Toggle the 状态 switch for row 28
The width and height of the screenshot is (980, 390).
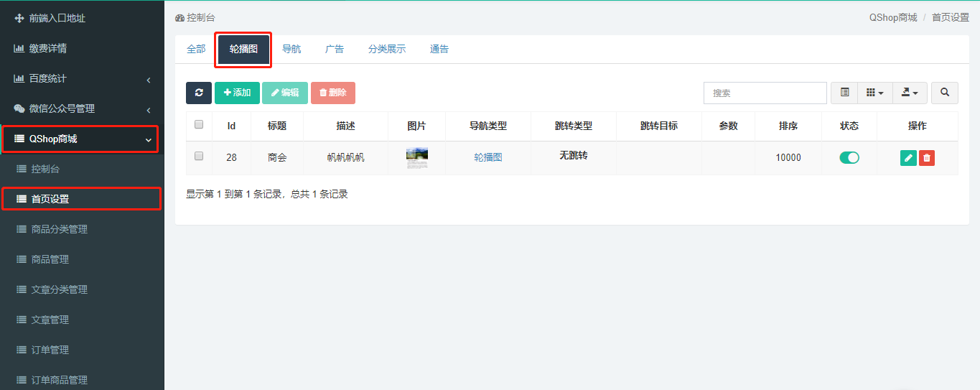coord(849,158)
